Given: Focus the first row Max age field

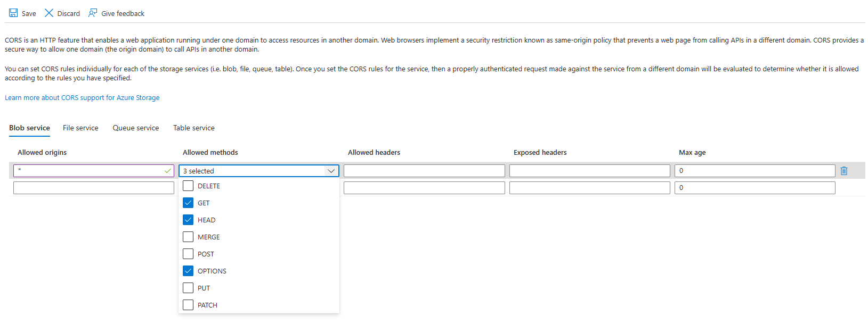Looking at the screenshot, I should pyautogui.click(x=755, y=171).
